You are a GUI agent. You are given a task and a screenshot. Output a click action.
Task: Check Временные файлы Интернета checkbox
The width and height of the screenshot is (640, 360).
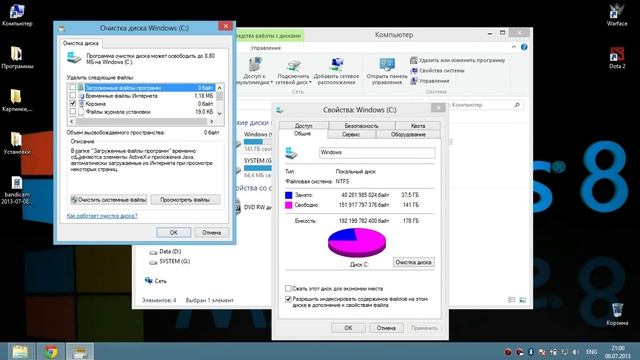(x=73, y=96)
